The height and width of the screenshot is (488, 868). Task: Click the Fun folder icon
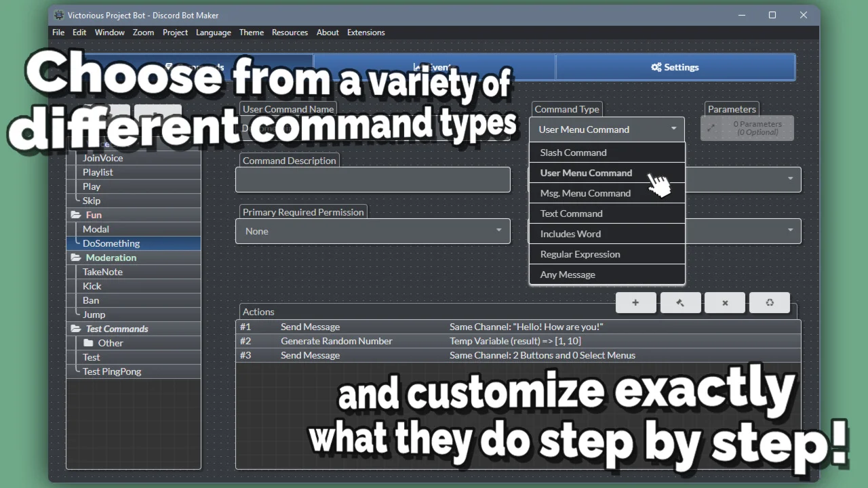(x=75, y=215)
